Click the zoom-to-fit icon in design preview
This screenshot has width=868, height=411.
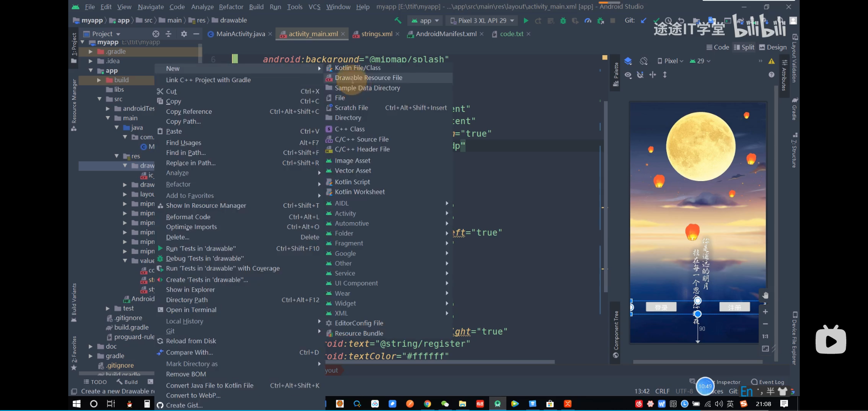765,349
